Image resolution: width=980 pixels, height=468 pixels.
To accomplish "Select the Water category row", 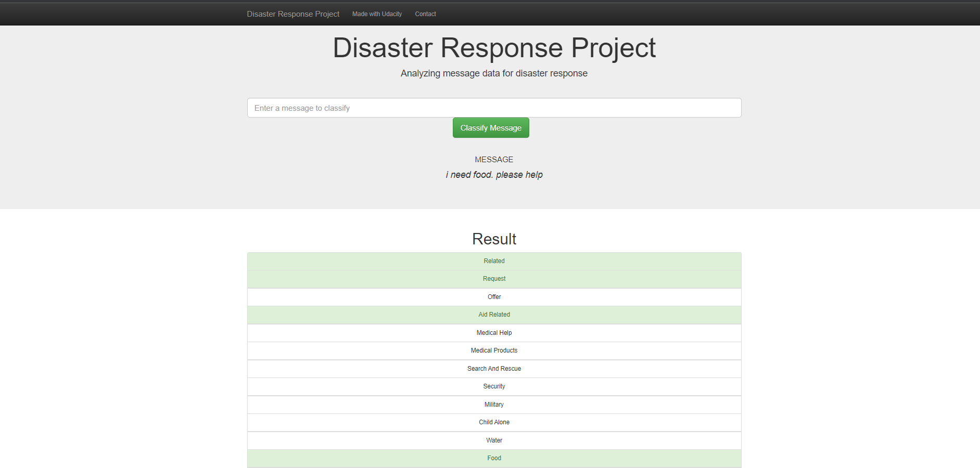I will tap(493, 440).
